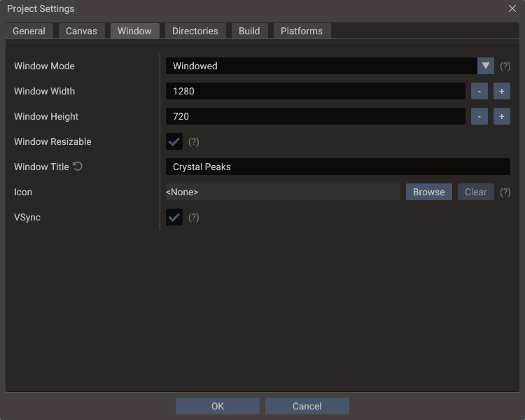The height and width of the screenshot is (420, 525).
Task: Click the Window Resizable label
Action: point(52,141)
